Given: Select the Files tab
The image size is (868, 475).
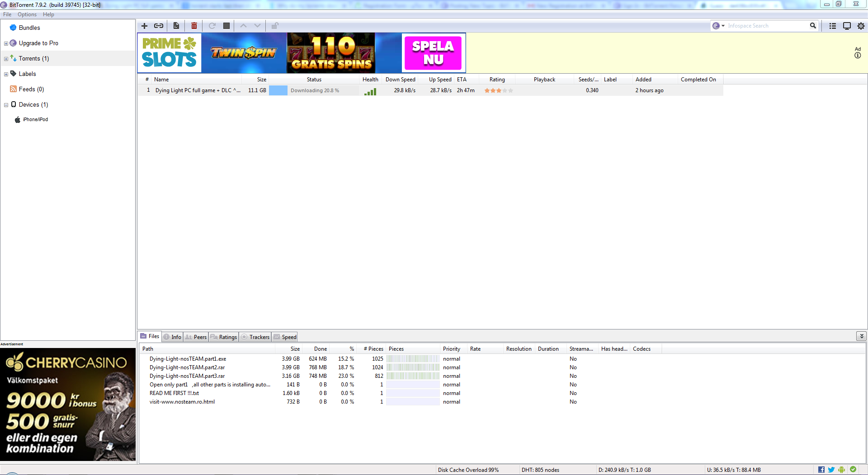Looking at the screenshot, I should click(x=150, y=336).
